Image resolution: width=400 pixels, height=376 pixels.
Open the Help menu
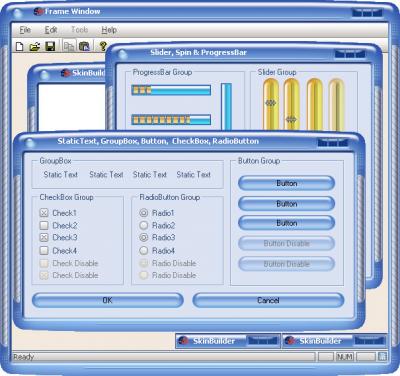click(x=109, y=30)
